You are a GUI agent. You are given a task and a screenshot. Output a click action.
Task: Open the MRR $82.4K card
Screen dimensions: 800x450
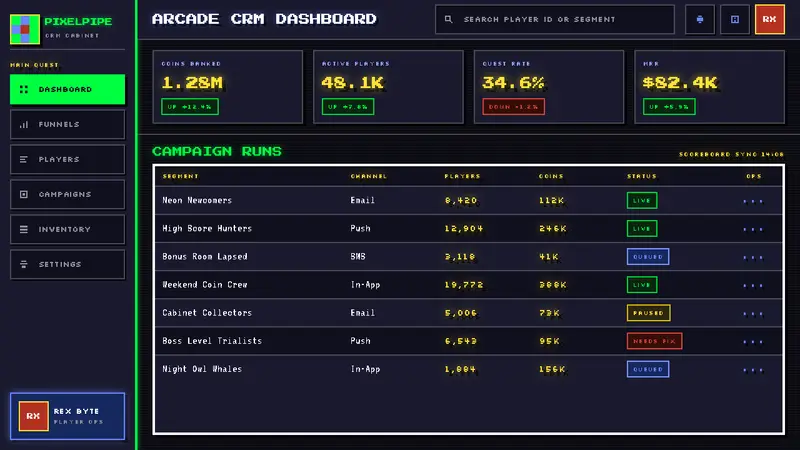pyautogui.click(x=709, y=87)
